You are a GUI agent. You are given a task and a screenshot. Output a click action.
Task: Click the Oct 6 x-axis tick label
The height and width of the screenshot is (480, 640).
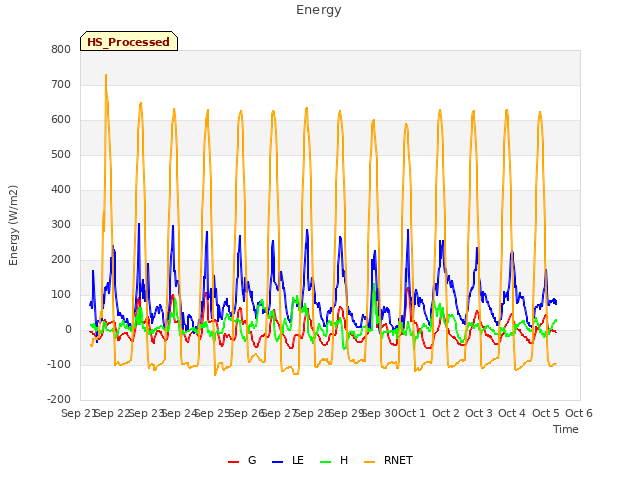[x=579, y=413]
